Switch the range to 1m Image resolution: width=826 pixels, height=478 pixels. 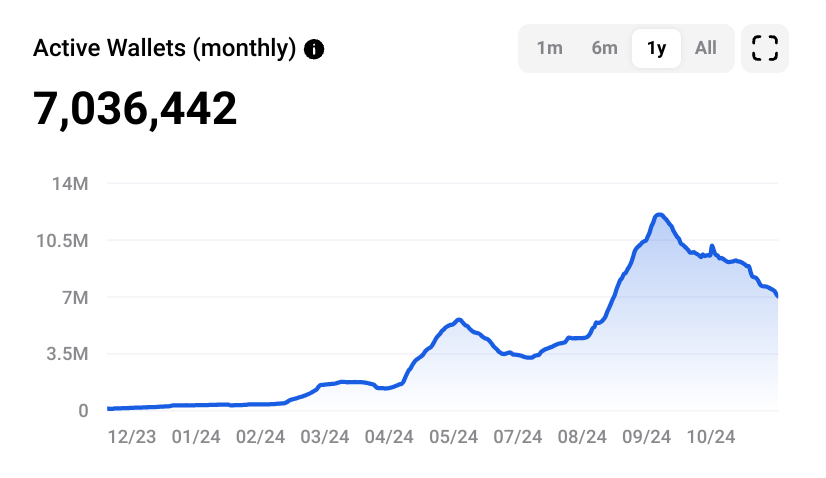click(x=549, y=48)
